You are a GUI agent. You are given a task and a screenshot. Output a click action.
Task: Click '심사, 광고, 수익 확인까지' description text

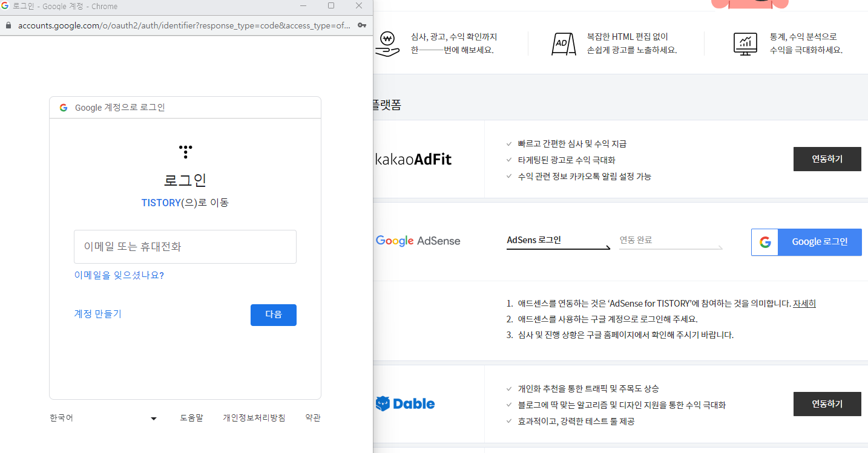(x=454, y=37)
